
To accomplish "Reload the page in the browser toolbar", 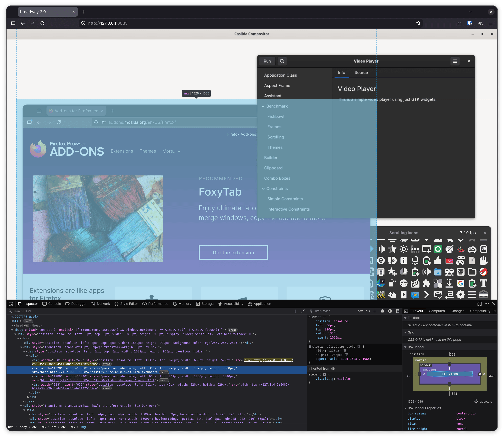I will click(x=42, y=23).
